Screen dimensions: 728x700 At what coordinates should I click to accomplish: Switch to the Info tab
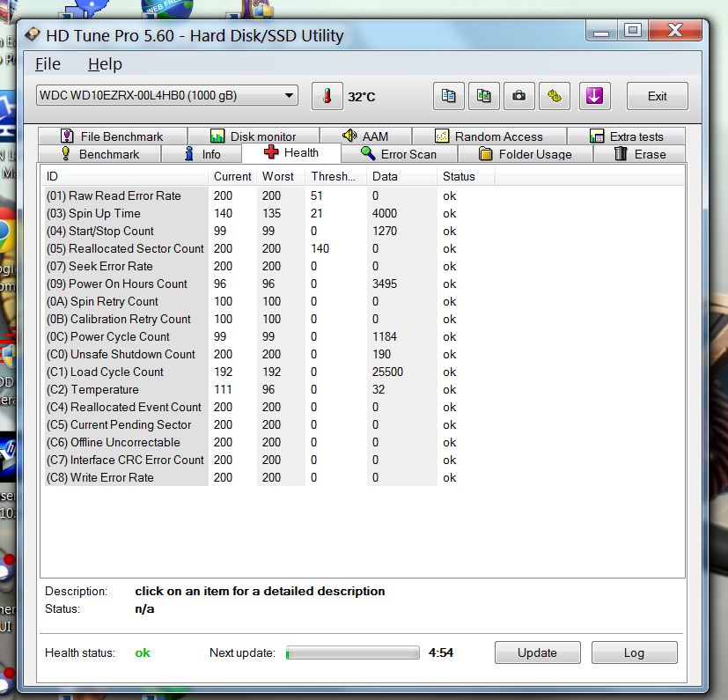tap(202, 154)
